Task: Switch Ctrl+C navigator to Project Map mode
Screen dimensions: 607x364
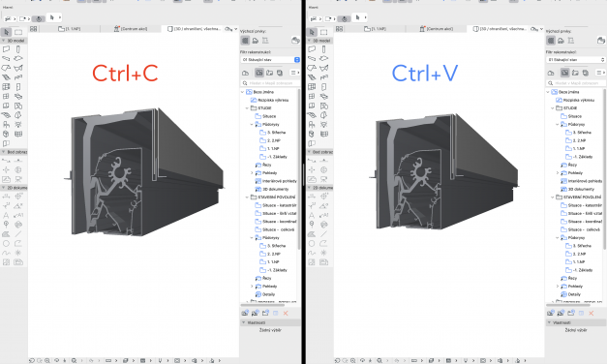Action: (246, 73)
